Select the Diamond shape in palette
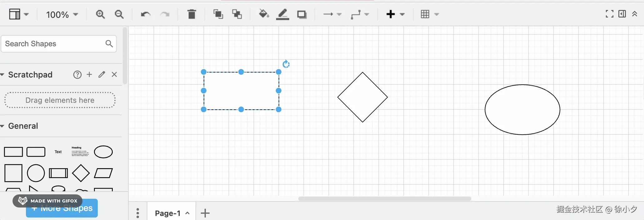This screenshot has height=220, width=644. (x=81, y=173)
